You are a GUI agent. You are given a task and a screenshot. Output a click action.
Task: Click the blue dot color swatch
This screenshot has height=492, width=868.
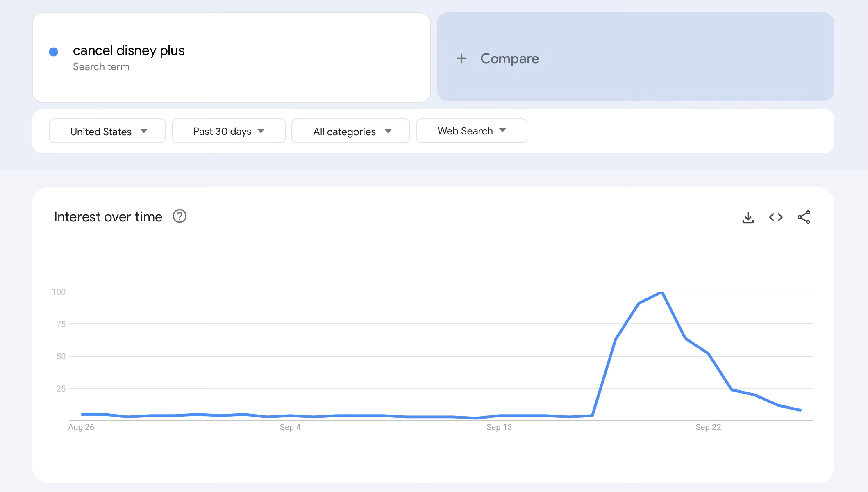53,52
